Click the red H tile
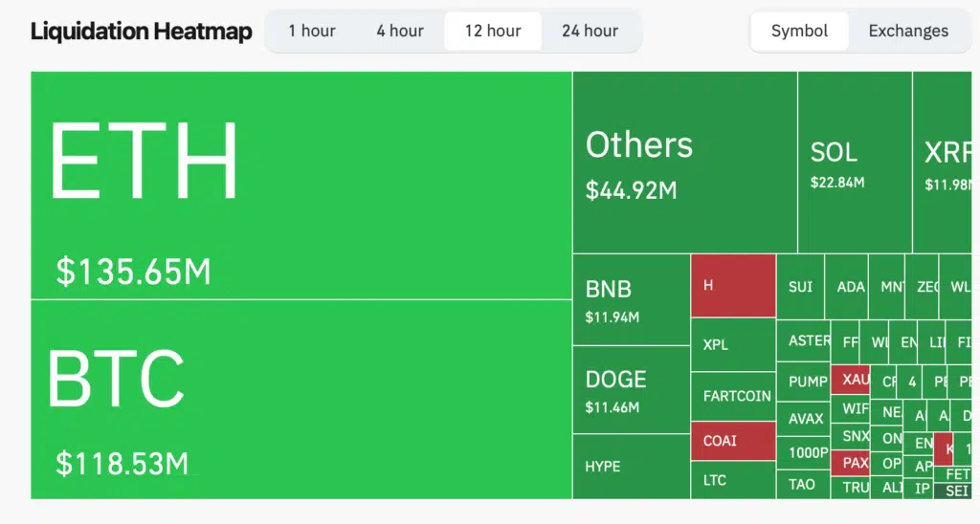The image size is (980, 524). pos(733,286)
